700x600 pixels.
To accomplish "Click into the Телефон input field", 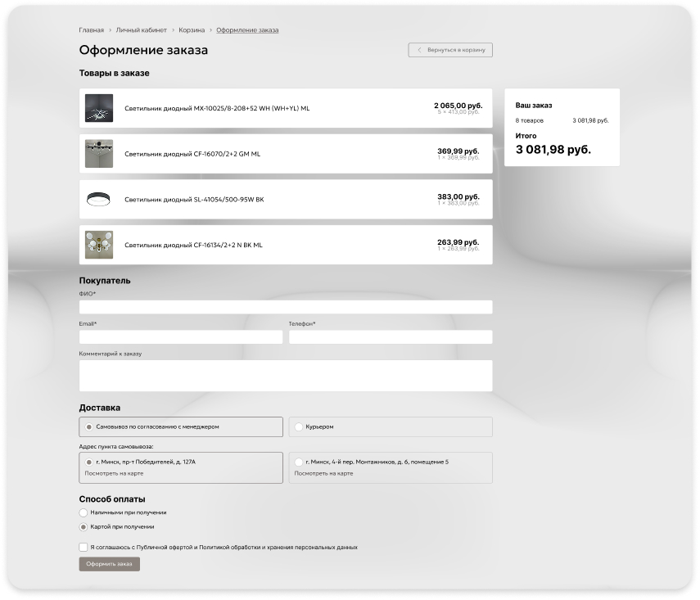I will click(x=390, y=337).
